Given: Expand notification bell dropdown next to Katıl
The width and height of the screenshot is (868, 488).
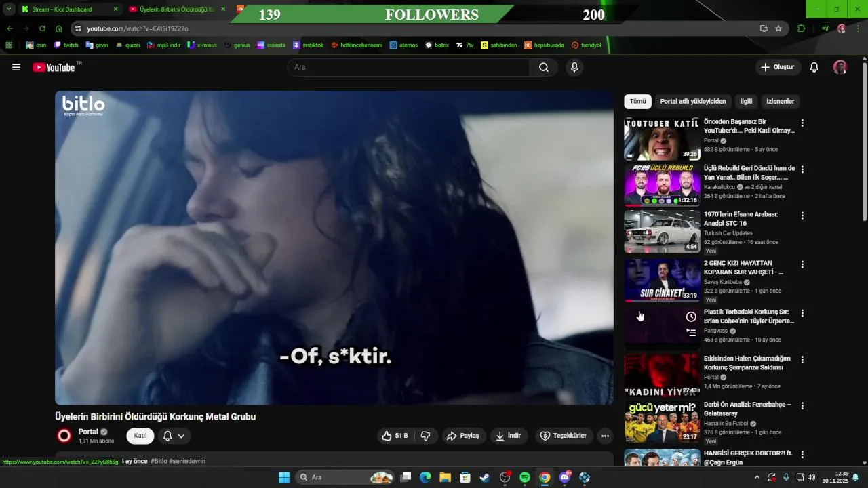Looking at the screenshot, I should click(174, 436).
